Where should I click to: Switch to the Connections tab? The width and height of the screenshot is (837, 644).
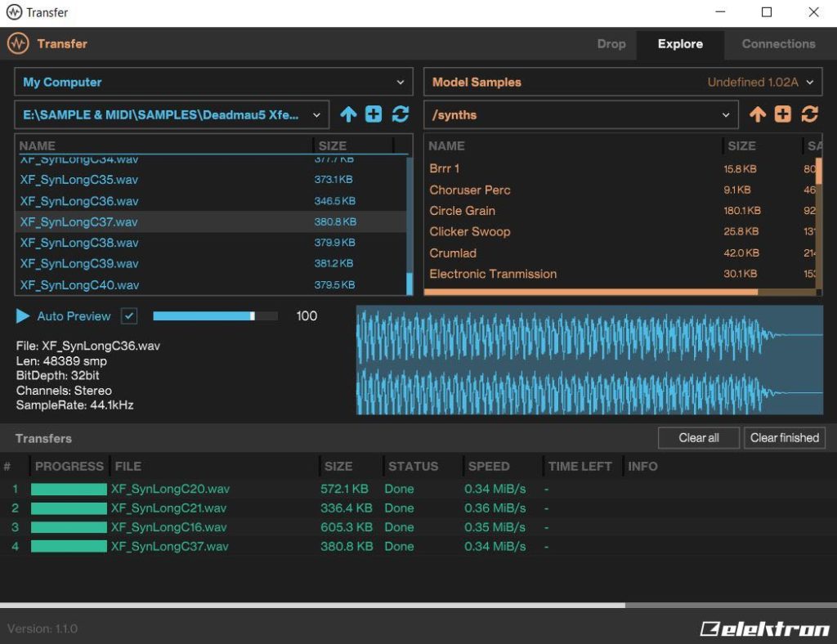pos(778,44)
